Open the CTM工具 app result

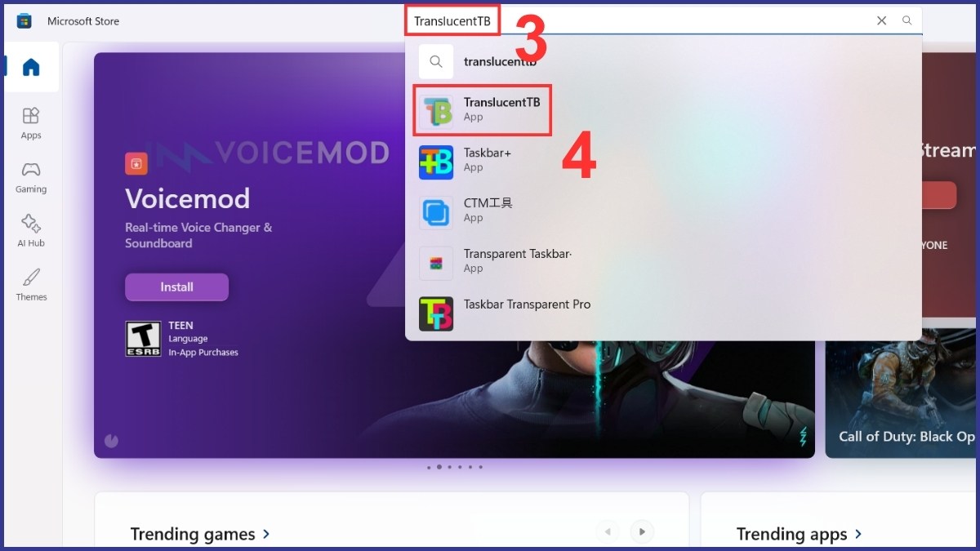pyautogui.click(x=663, y=211)
